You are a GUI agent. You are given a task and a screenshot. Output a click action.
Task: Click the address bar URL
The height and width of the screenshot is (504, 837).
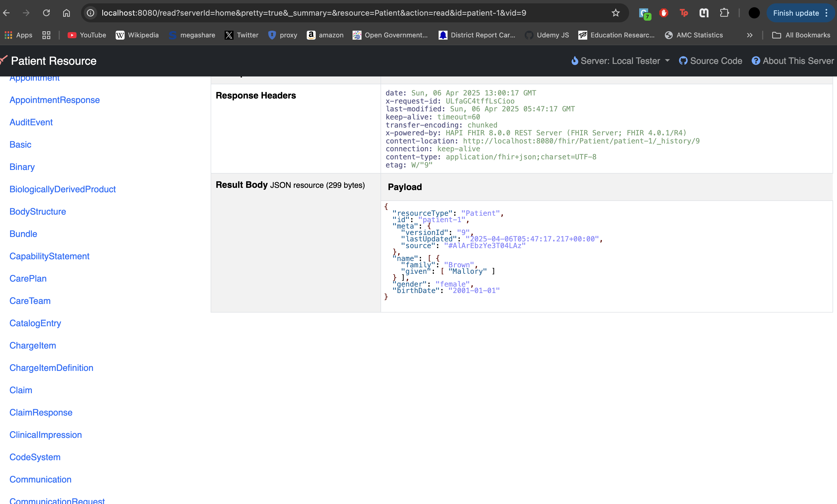(x=313, y=13)
